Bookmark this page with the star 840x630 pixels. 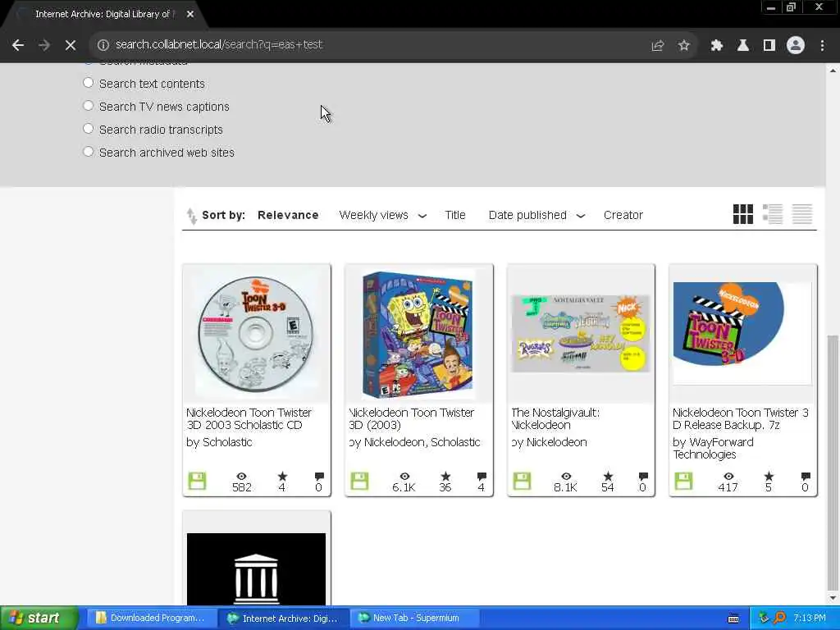[683, 46]
